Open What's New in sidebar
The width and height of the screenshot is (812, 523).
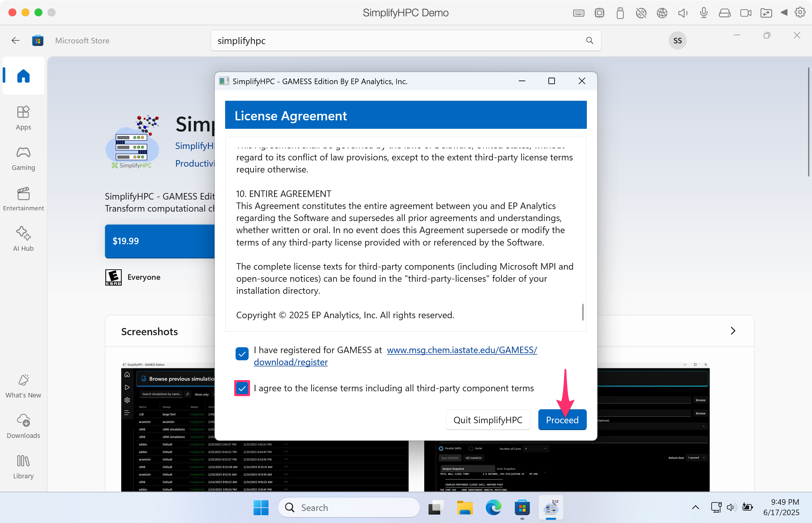(x=23, y=386)
